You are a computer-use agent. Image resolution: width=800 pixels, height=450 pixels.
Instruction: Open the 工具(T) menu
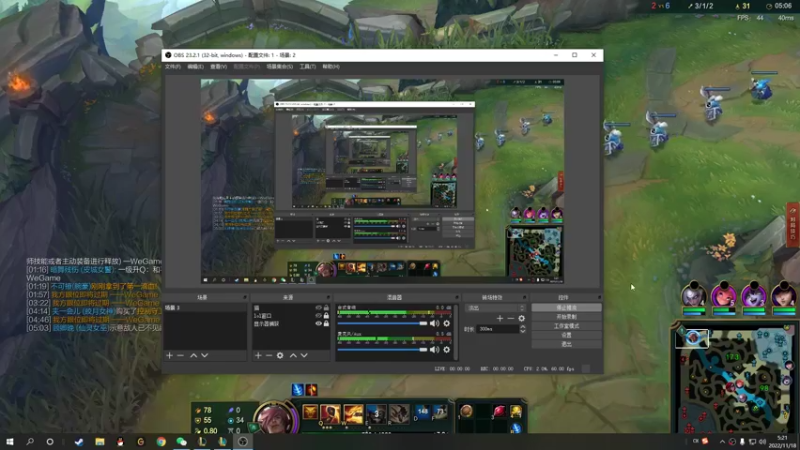click(x=308, y=67)
